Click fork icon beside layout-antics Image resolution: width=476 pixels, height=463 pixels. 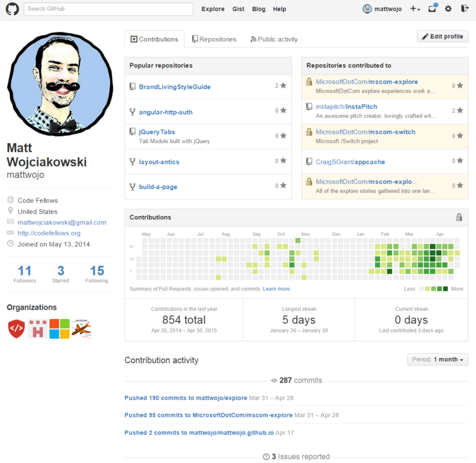(132, 162)
